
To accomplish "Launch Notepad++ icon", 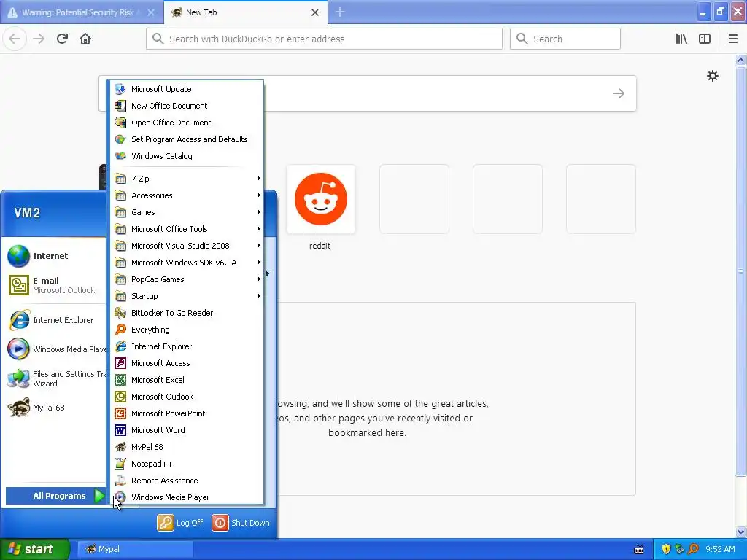I will coord(120,463).
